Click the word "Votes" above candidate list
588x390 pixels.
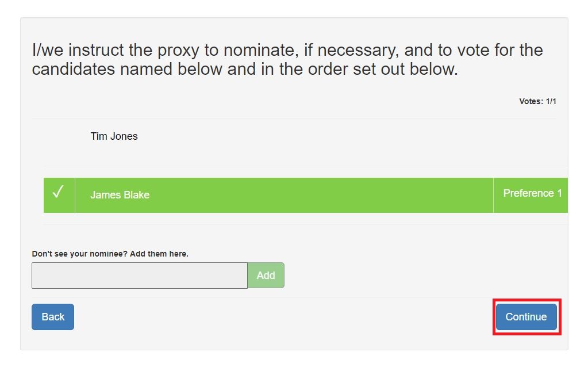530,101
